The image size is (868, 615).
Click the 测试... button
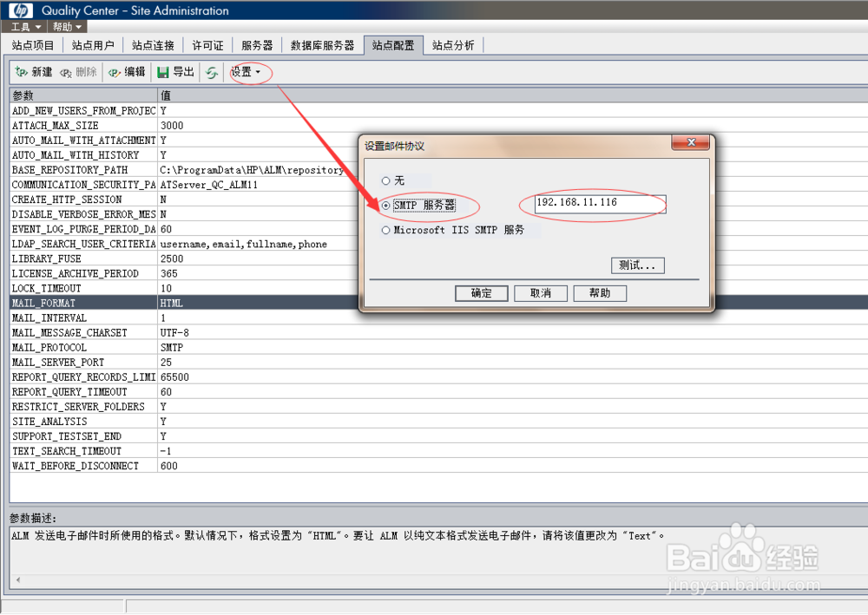click(x=637, y=265)
